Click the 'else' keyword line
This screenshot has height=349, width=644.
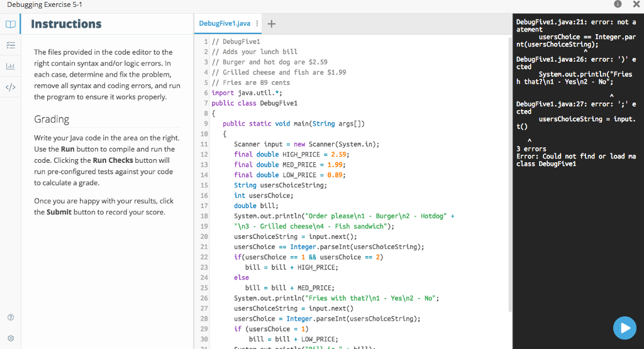pyautogui.click(x=241, y=277)
